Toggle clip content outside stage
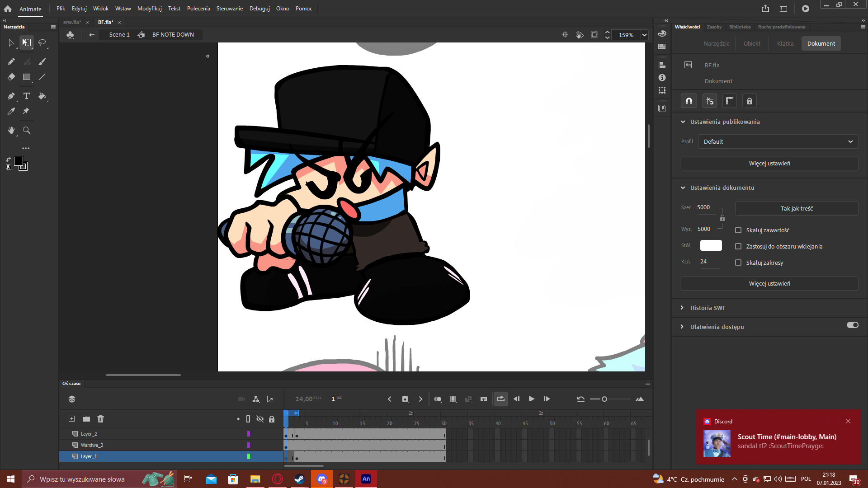868x488 pixels. click(594, 35)
